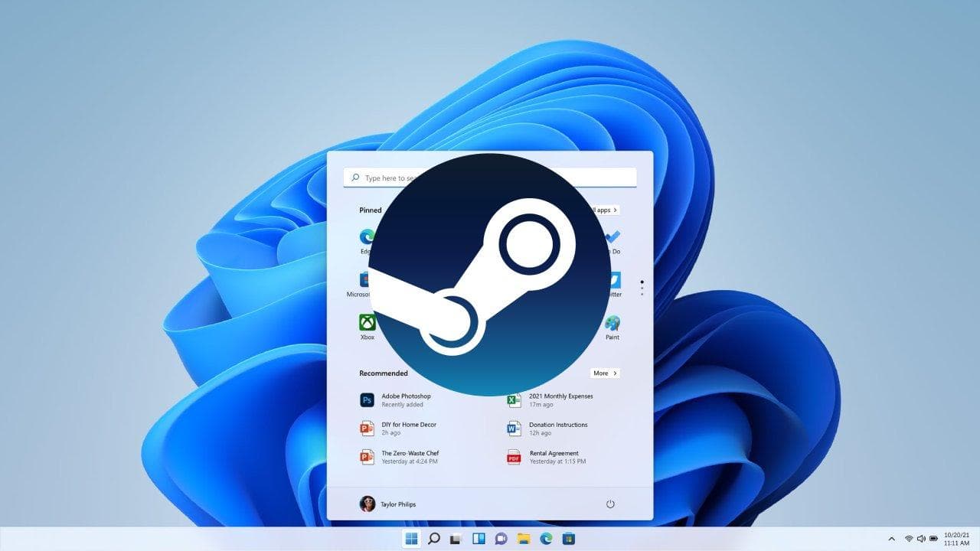Click the battery status tray icon
This screenshot has height=551, width=980.
[934, 539]
